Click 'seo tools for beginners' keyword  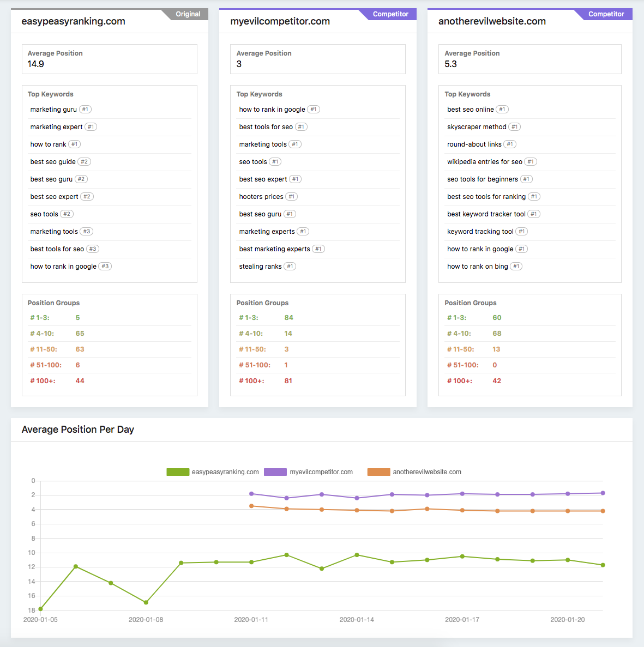(483, 179)
